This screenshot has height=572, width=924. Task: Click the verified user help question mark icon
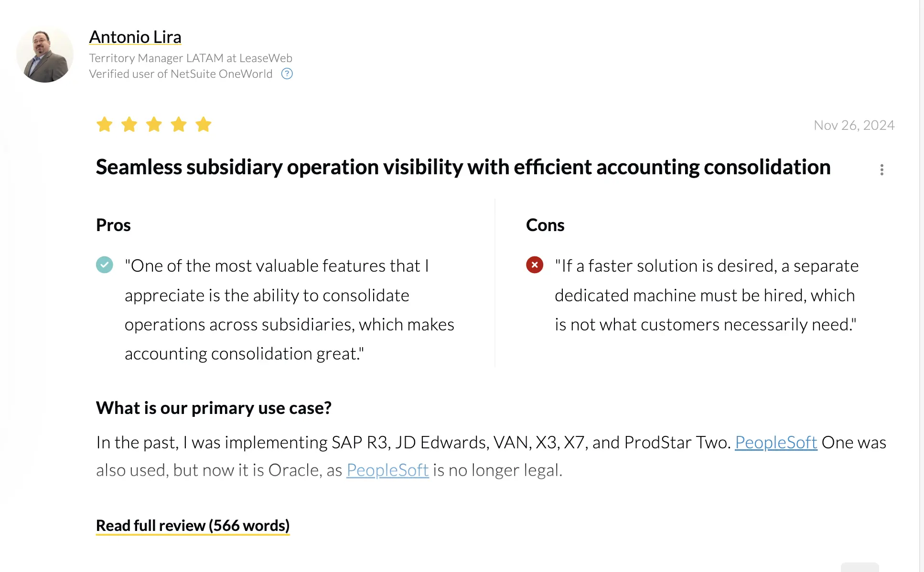[287, 74]
